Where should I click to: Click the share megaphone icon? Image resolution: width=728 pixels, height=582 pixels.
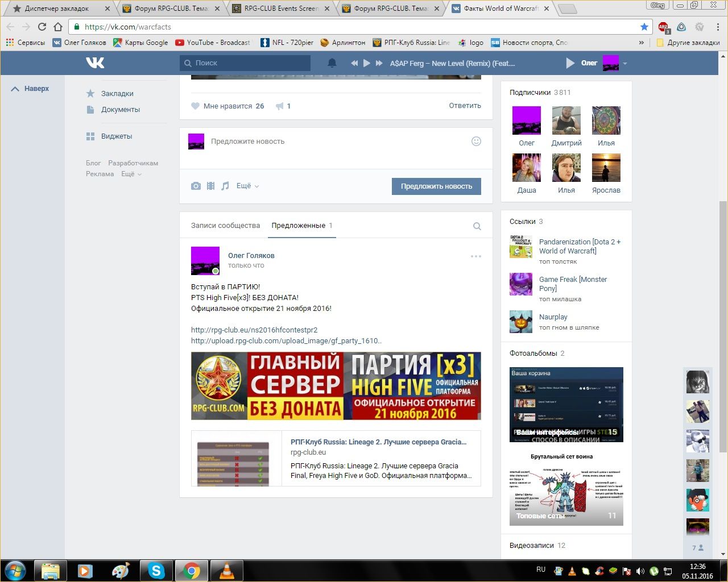point(280,106)
